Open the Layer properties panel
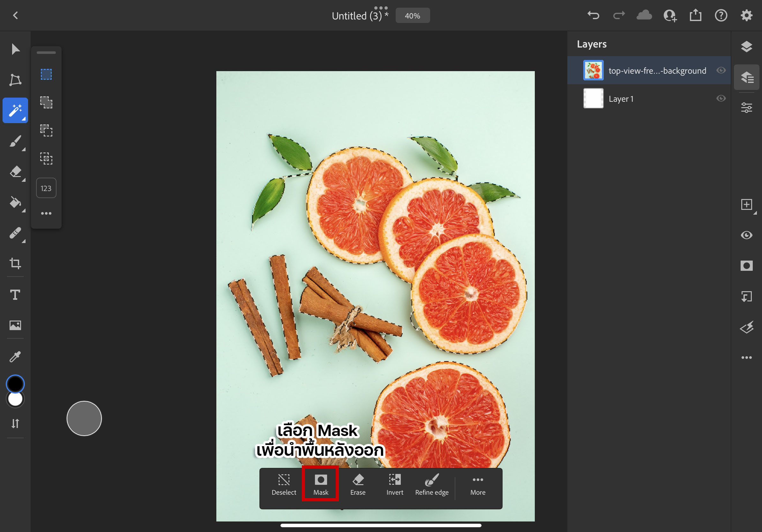 [x=746, y=108]
